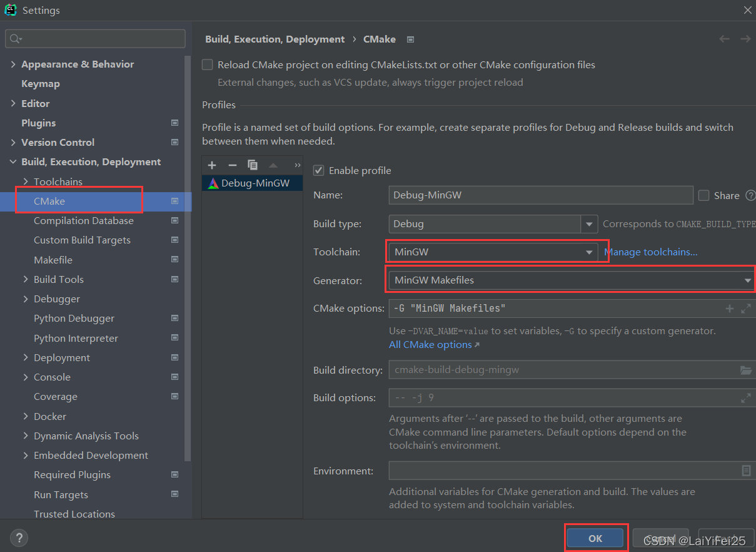Enable Reload CMake project on editing checkbox
This screenshot has width=756, height=552.
(x=208, y=64)
